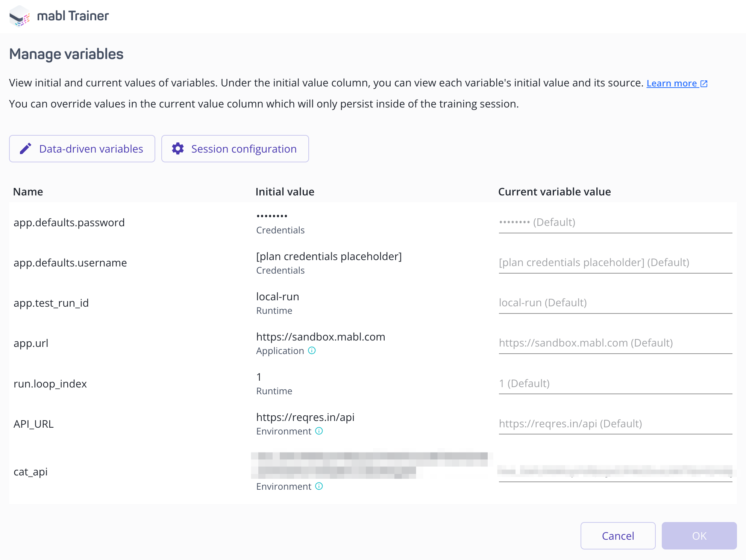Click the Manage variables heading
746x560 pixels.
click(x=66, y=54)
